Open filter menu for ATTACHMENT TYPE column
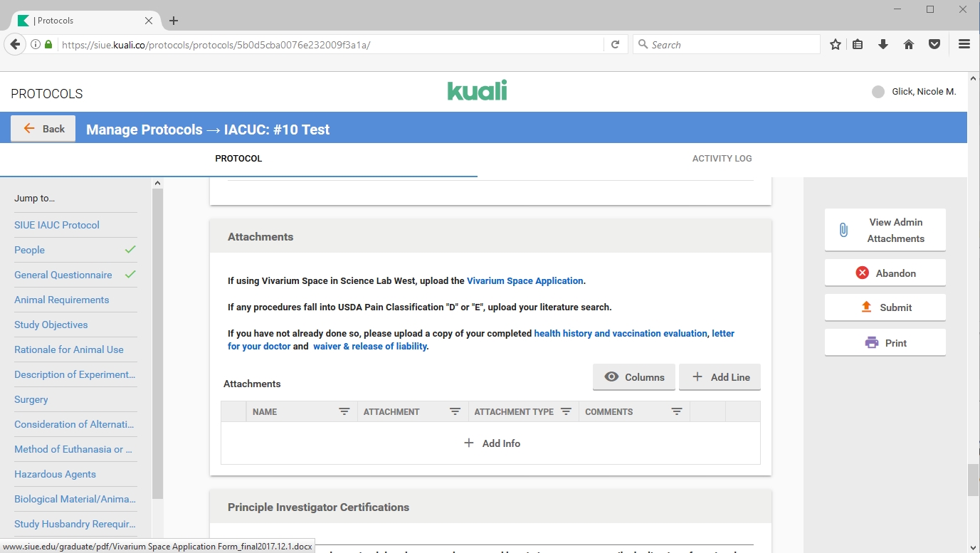980x553 pixels. (566, 411)
